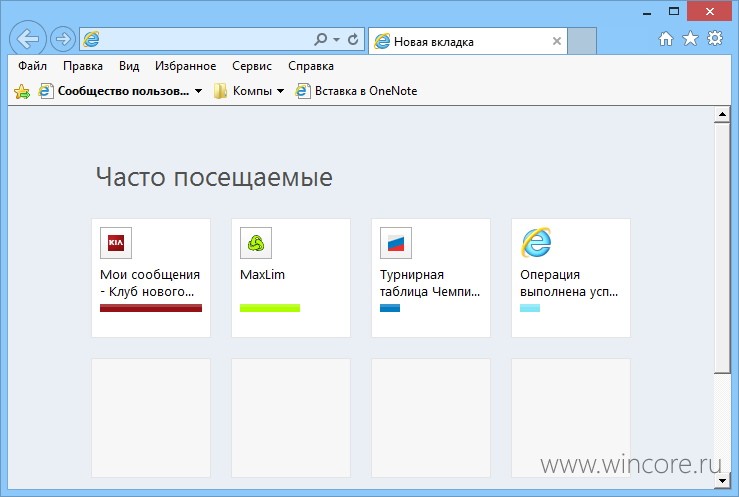Screen dimensions: 739x497
Task: Refresh the page with the reload icon
Action: click(353, 39)
